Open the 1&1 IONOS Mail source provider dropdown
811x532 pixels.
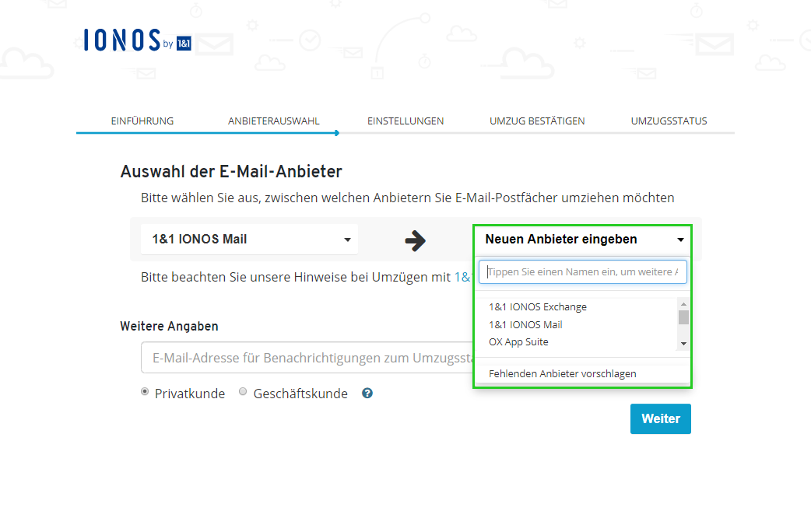(x=249, y=240)
